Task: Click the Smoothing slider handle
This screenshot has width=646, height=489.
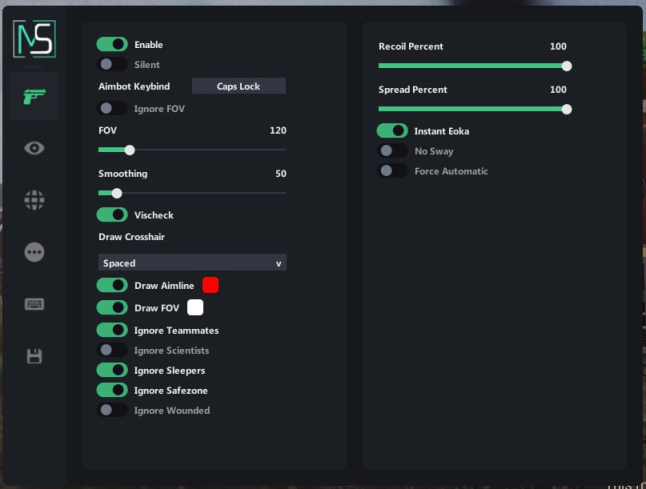Action: [x=117, y=193]
